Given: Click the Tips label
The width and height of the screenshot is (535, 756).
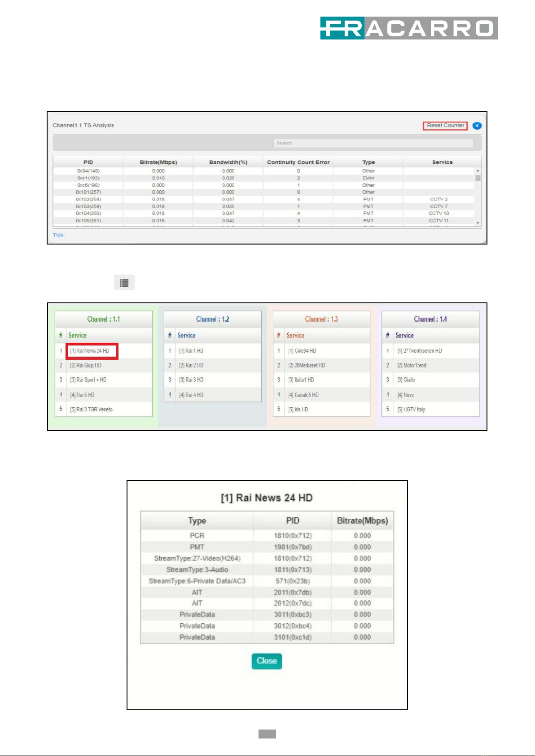Looking at the screenshot, I should 59,235.
